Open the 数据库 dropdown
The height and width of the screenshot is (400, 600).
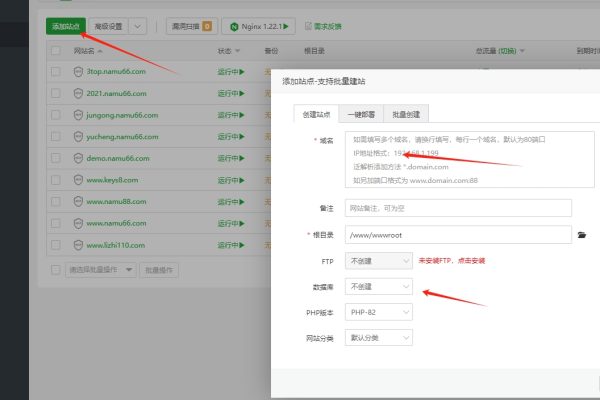(x=379, y=286)
